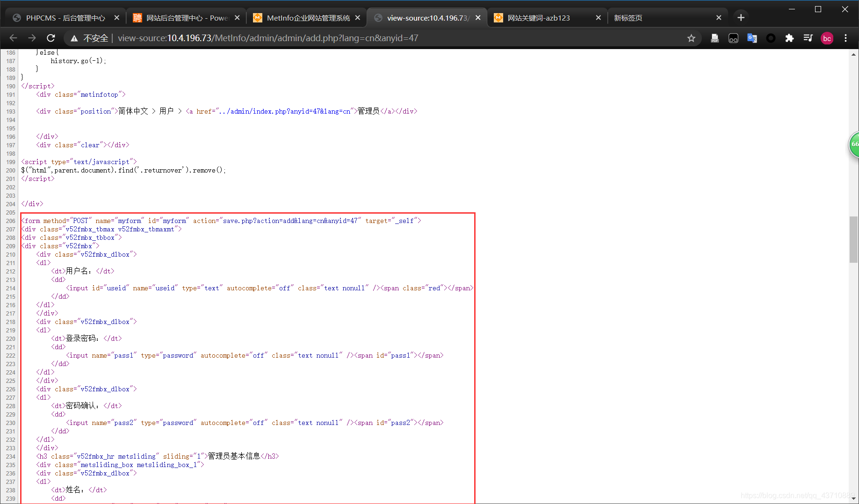Bookmark this page with the star icon
Viewport: 859px width, 504px height.
691,38
